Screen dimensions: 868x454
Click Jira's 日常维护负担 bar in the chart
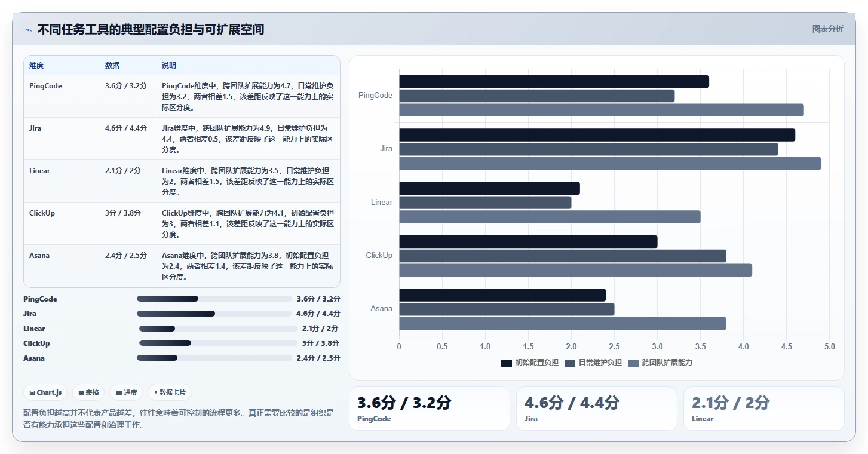tap(588, 149)
